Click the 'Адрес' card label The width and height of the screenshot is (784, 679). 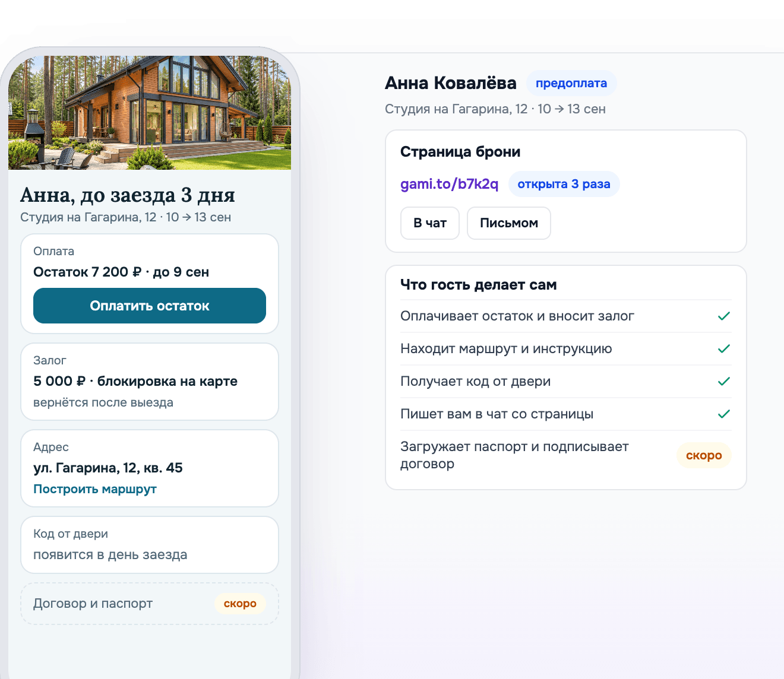pyautogui.click(x=51, y=447)
